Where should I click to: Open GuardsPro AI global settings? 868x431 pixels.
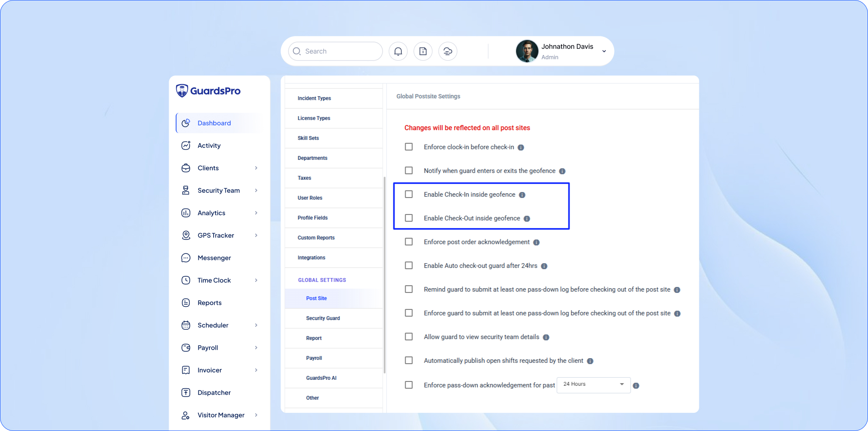[334, 378]
